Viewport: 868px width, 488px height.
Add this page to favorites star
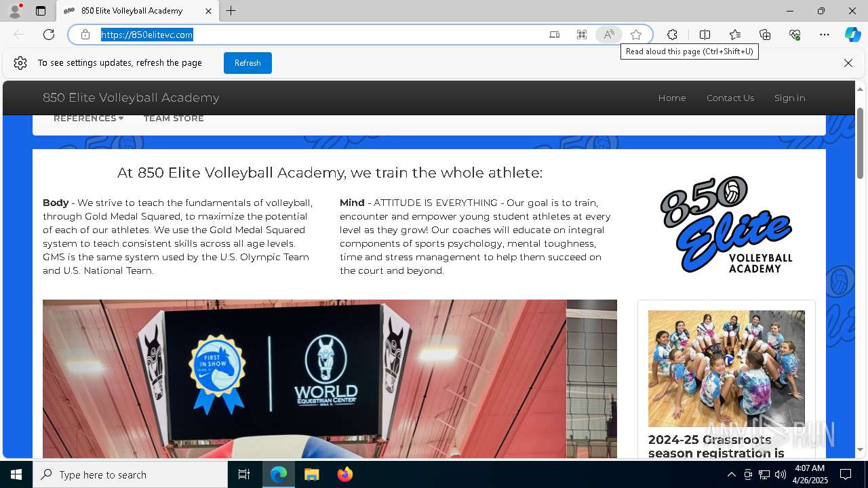click(x=636, y=35)
